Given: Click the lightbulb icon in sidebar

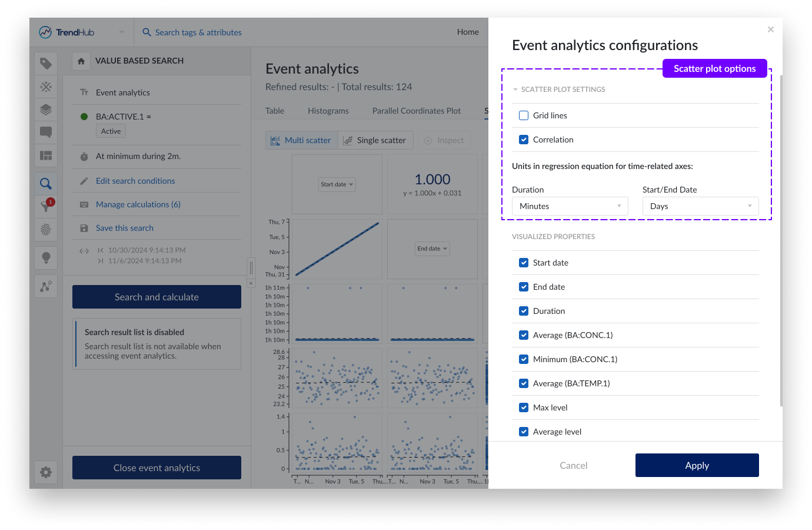Looking at the screenshot, I should tap(46, 257).
